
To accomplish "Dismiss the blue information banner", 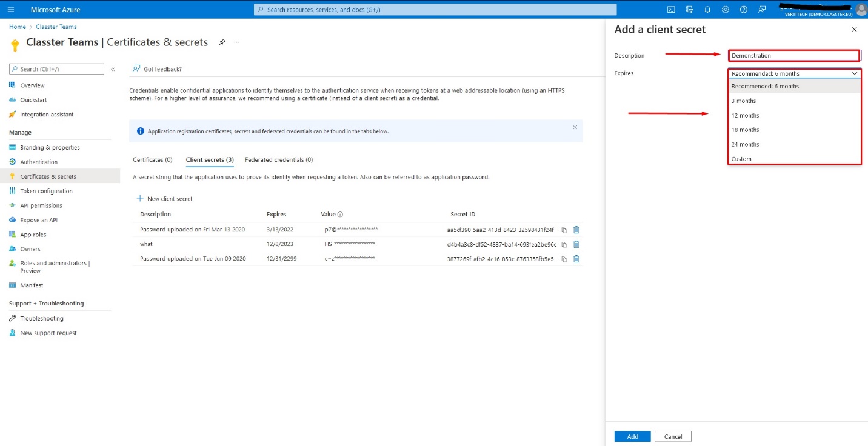I will click(x=575, y=127).
